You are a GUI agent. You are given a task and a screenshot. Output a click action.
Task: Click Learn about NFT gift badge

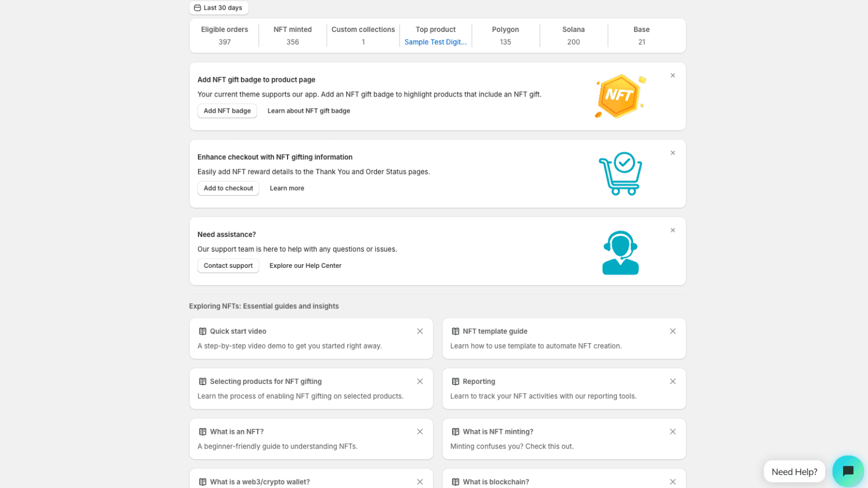(308, 111)
